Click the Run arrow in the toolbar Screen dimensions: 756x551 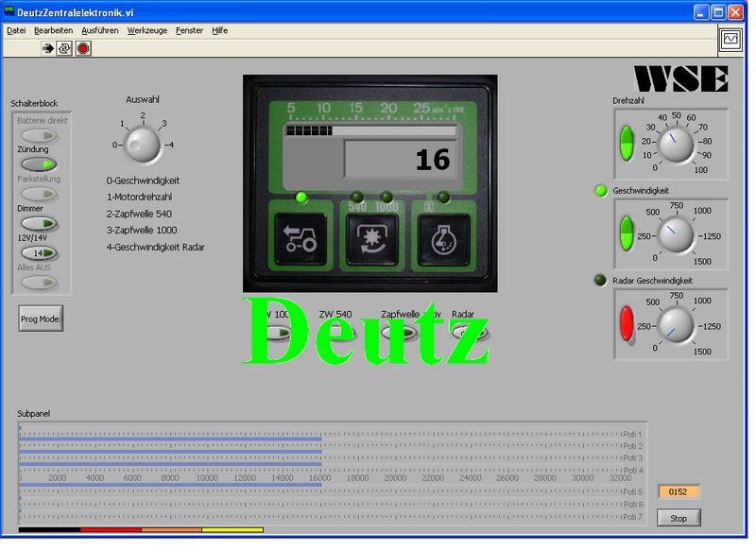click(x=48, y=48)
